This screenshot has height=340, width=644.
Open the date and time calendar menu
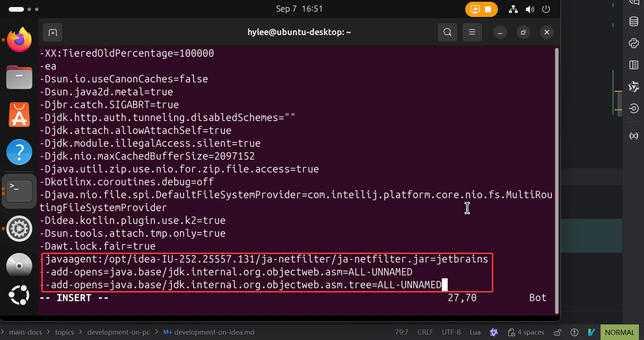click(299, 9)
